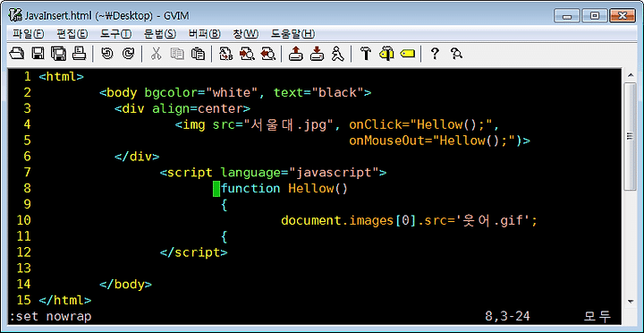Minimize the GVIM window
Image resolution: width=644 pixels, height=333 pixels.
[x=568, y=15]
